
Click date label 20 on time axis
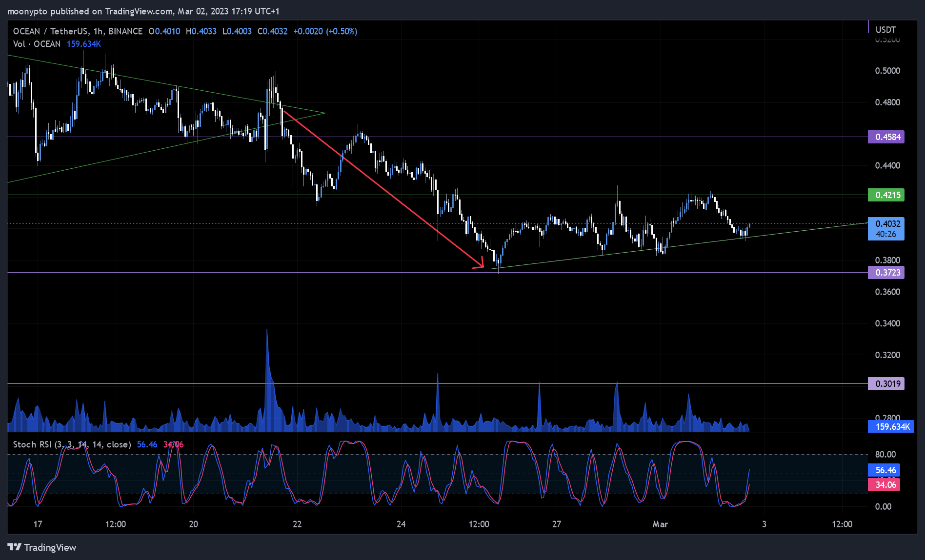click(193, 524)
